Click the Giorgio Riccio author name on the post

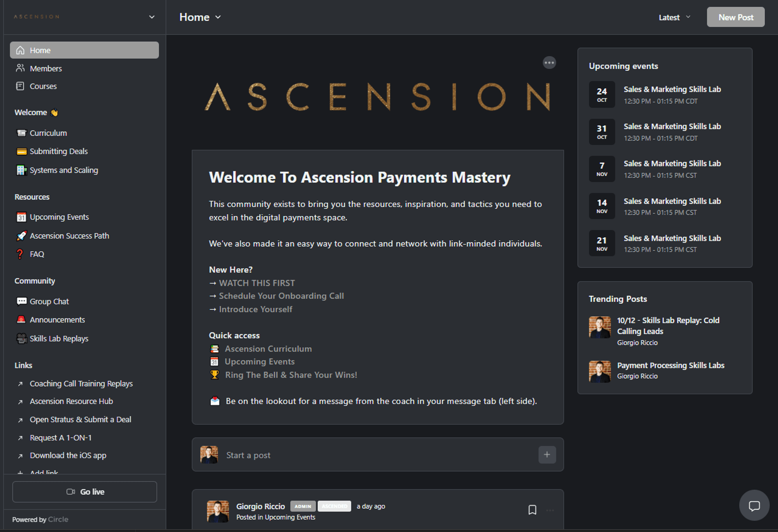pyautogui.click(x=261, y=506)
